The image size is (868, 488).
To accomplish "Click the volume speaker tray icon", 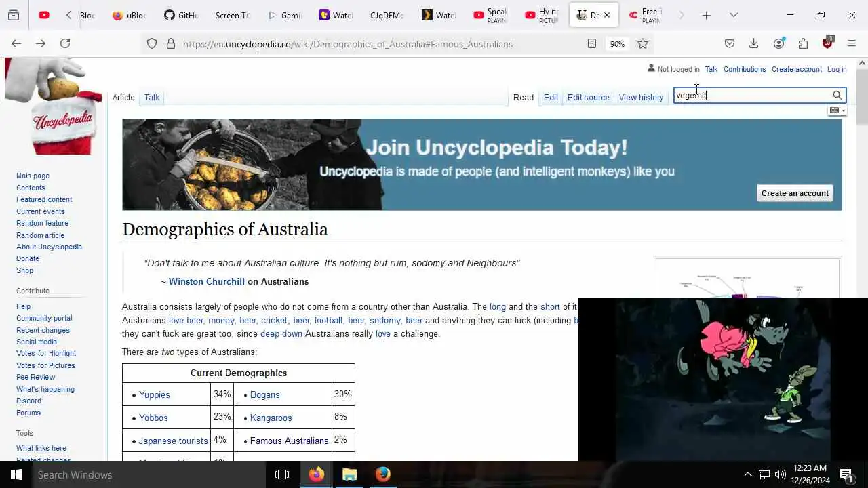I will click(x=780, y=474).
